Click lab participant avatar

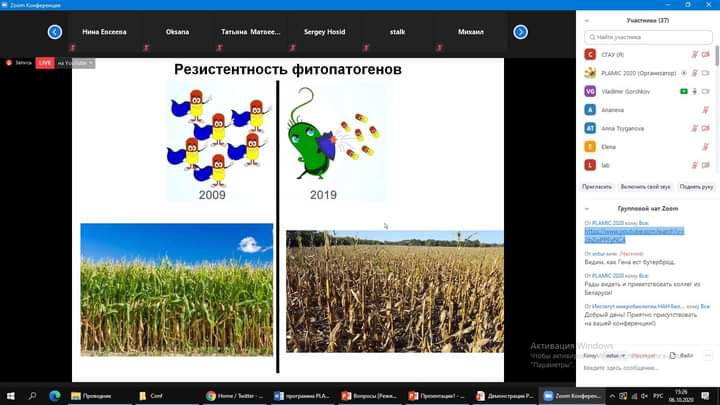(590, 165)
